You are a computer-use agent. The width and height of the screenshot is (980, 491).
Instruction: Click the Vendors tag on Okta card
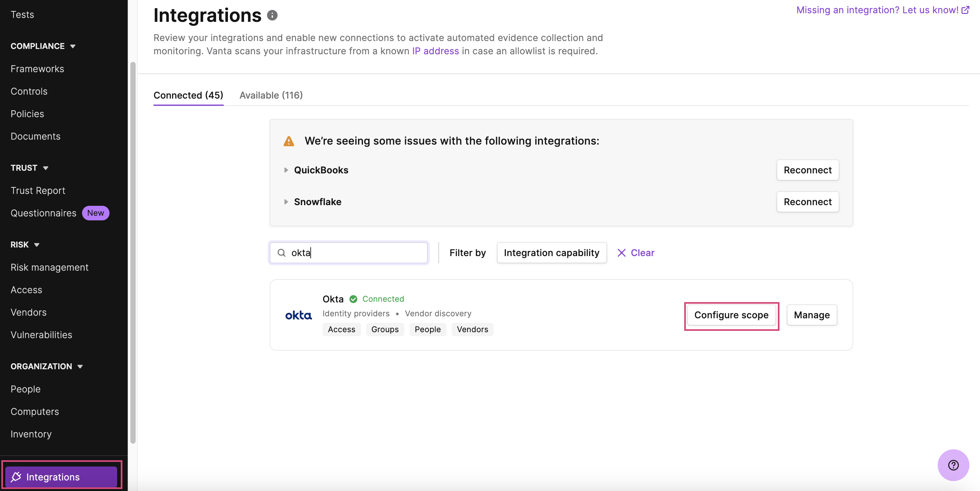coord(472,329)
